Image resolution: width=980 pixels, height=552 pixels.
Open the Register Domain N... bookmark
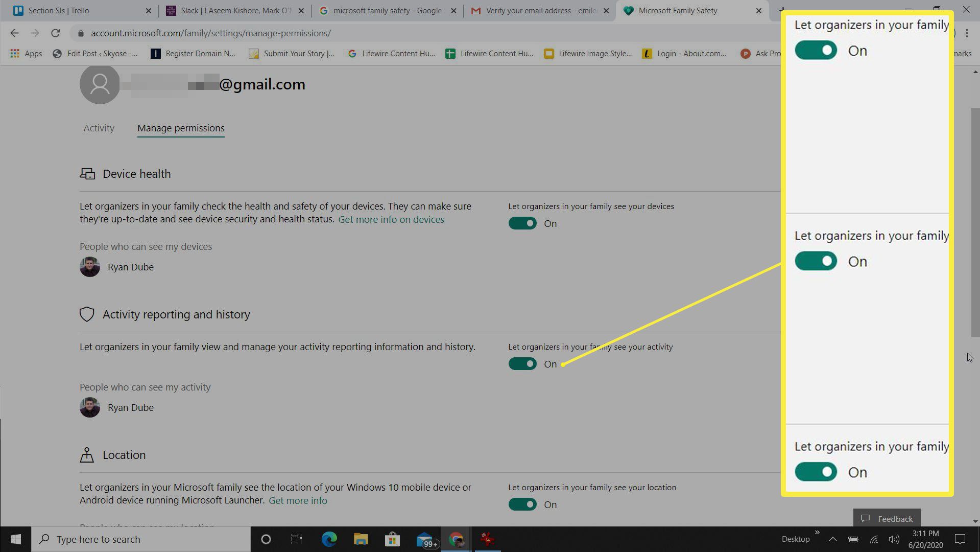coord(193,53)
